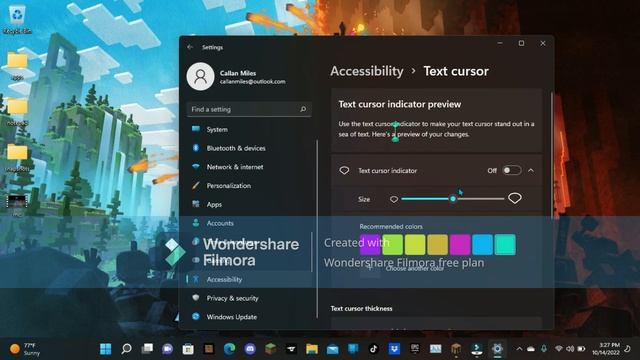The height and width of the screenshot is (360, 640).
Task: Click the Settings gear in the taskbar
Action: click(497, 349)
